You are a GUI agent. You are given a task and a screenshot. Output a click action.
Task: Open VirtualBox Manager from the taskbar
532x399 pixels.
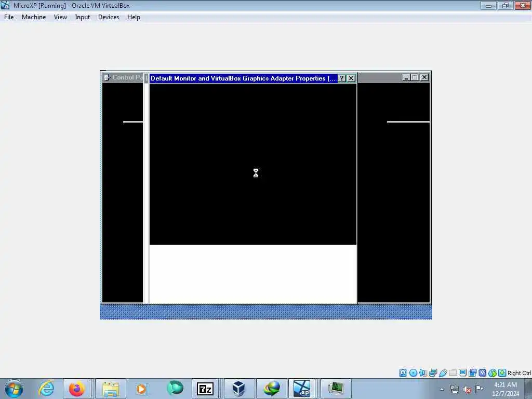239,389
